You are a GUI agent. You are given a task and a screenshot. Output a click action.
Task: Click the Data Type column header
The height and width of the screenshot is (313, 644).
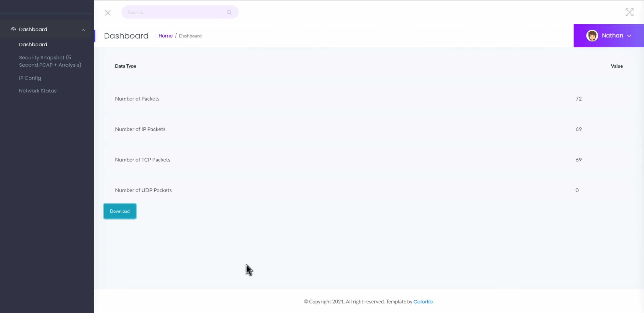click(x=125, y=66)
